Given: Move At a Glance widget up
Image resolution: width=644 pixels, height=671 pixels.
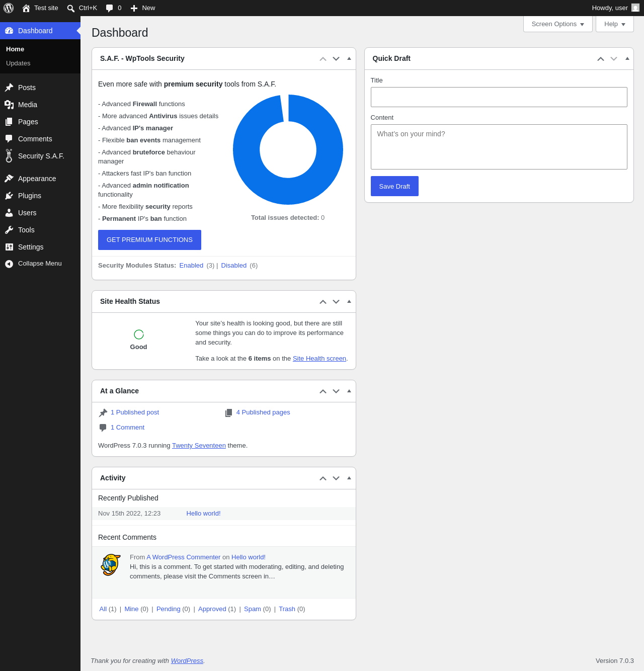Looking at the screenshot, I should [x=323, y=391].
